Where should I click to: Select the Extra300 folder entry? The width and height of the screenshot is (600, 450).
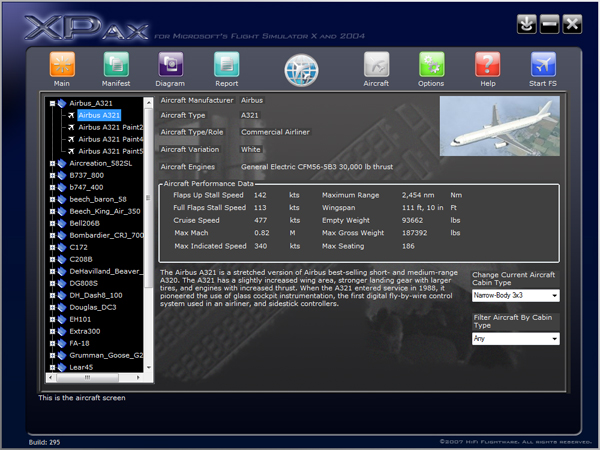pos(85,331)
